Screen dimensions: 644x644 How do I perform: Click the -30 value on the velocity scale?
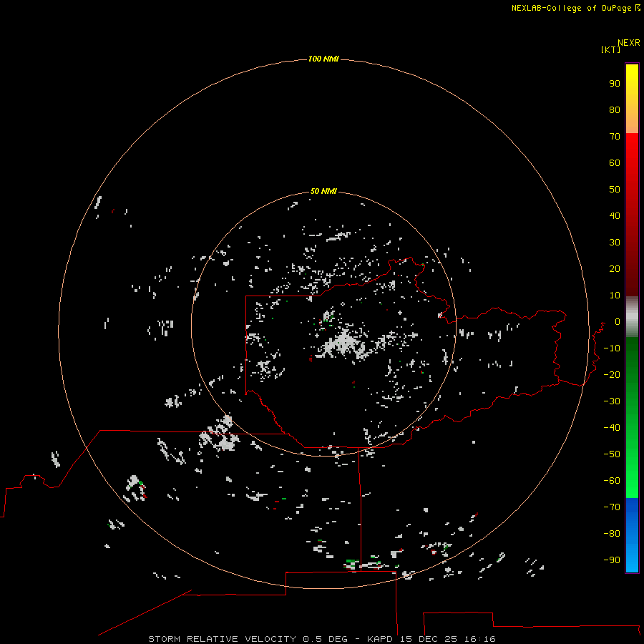click(x=612, y=401)
